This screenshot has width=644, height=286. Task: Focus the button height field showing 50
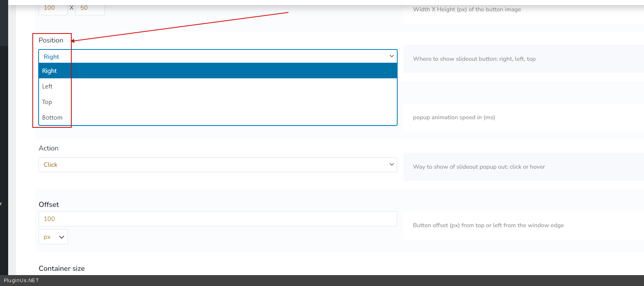click(89, 8)
